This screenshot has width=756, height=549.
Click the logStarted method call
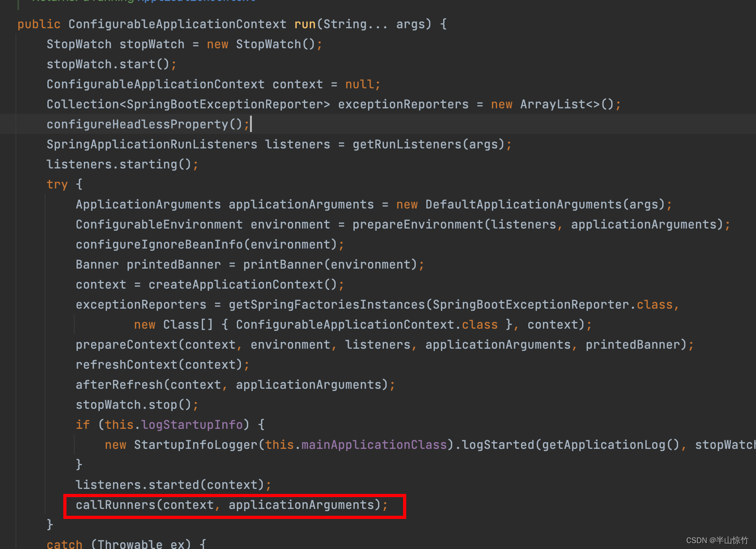coord(498,445)
